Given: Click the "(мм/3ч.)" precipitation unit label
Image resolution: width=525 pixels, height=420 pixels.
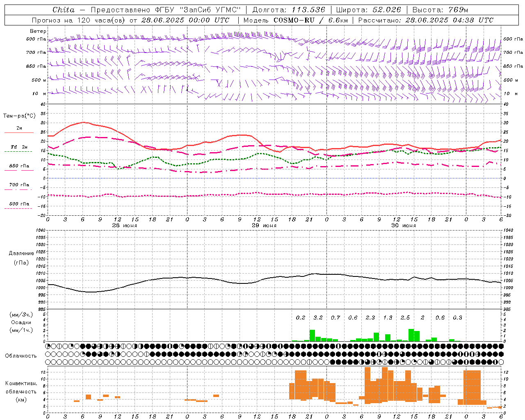Looking at the screenshot, I should pos(21,315).
